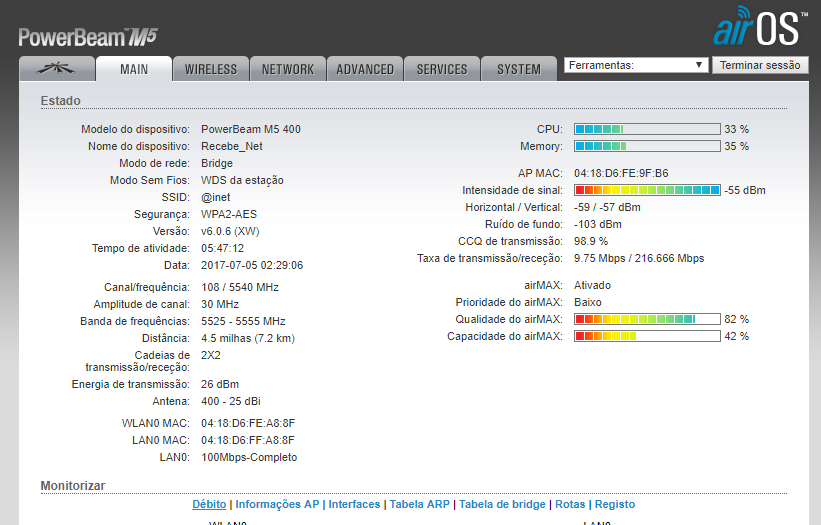Viewport: 821px width, 525px height.
Task: Click the airMAX Ativado status
Action: pyautogui.click(x=592, y=285)
